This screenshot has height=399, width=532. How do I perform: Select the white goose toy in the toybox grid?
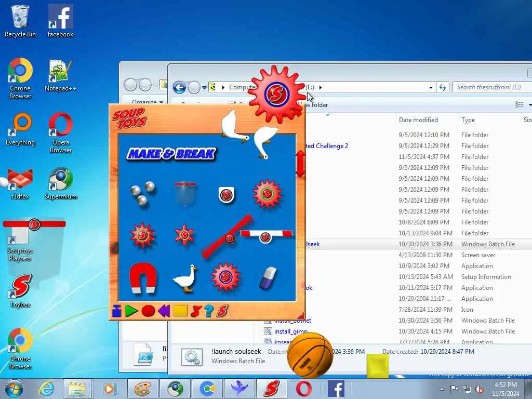[x=185, y=278]
